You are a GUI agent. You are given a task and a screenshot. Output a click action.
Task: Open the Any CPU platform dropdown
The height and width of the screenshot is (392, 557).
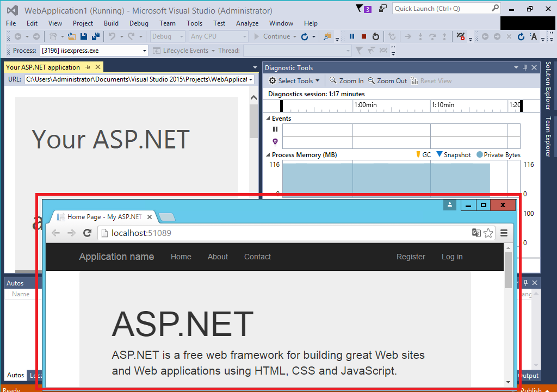point(218,36)
